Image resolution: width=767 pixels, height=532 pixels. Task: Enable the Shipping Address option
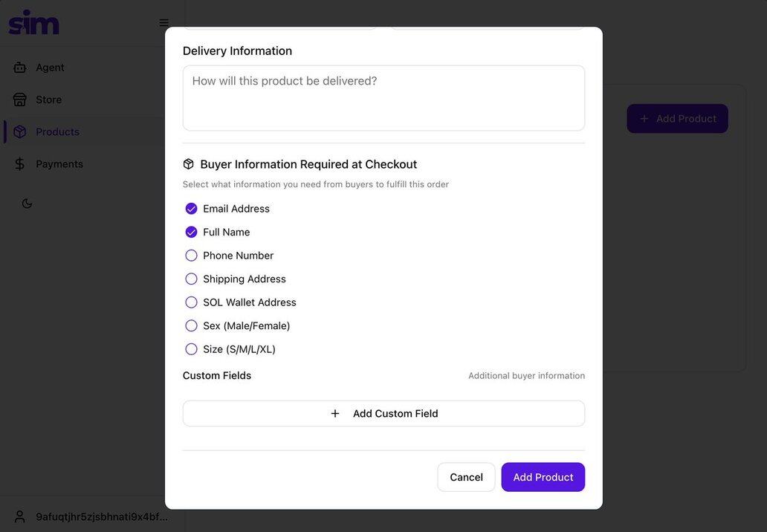(192, 279)
